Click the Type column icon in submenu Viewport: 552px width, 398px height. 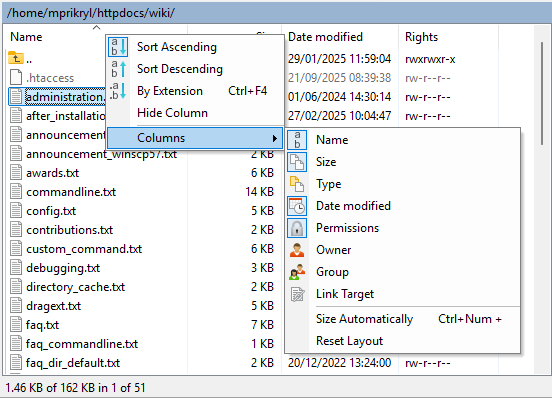tap(297, 184)
